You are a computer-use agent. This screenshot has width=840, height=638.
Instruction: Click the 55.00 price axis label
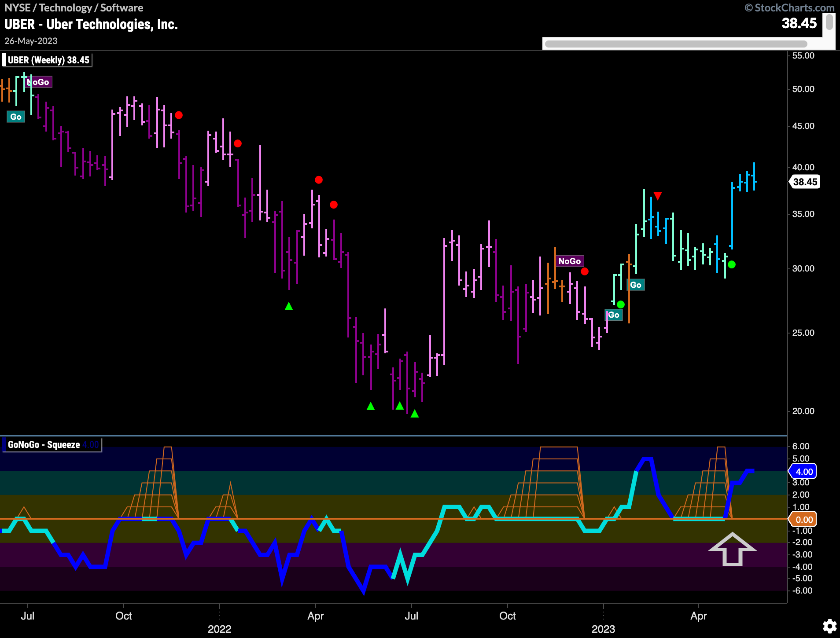[x=803, y=55]
